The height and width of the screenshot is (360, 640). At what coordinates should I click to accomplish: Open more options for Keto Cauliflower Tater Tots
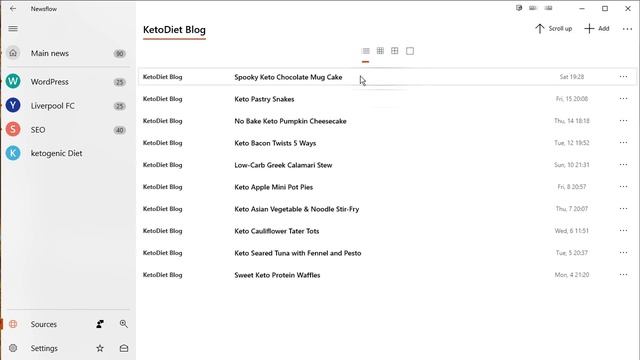623,231
